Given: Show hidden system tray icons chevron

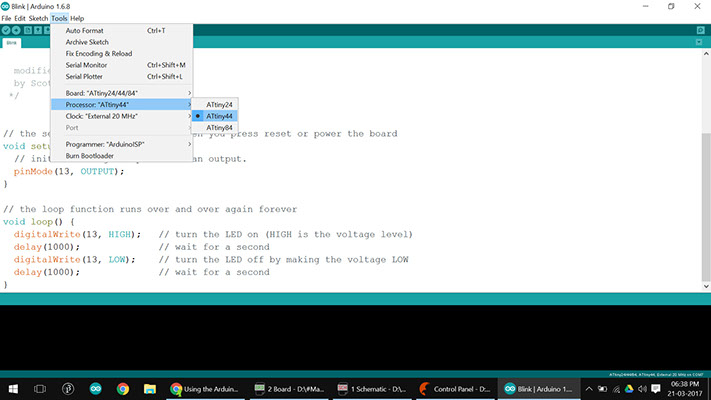Looking at the screenshot, I should tap(589, 389).
